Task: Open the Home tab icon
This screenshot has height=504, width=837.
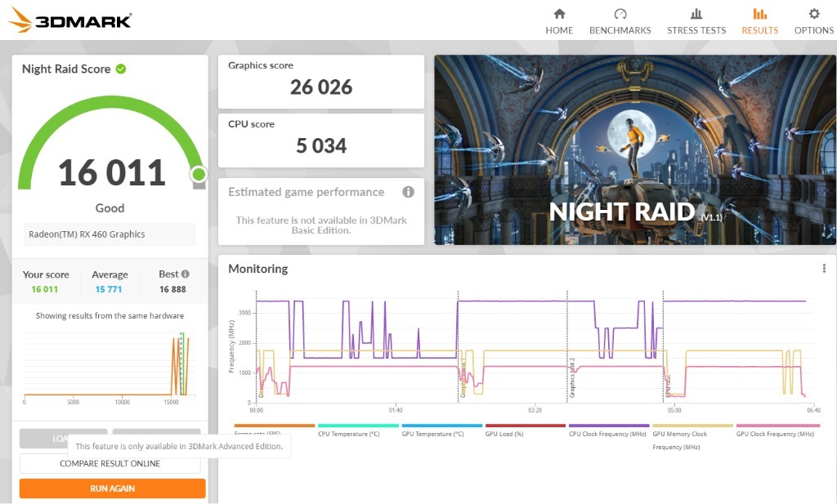Action: click(x=559, y=14)
